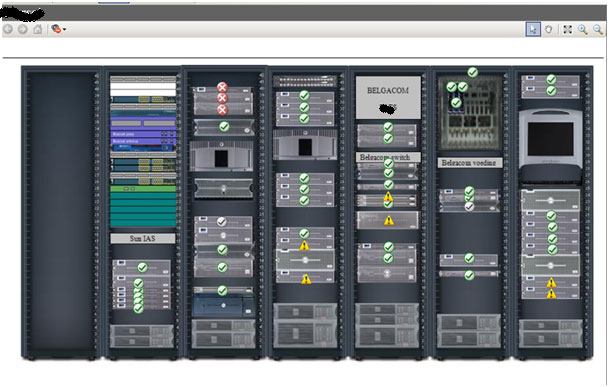Click the green check above Belgacom voeding rack
The height and width of the screenshot is (387, 609).
tap(472, 72)
